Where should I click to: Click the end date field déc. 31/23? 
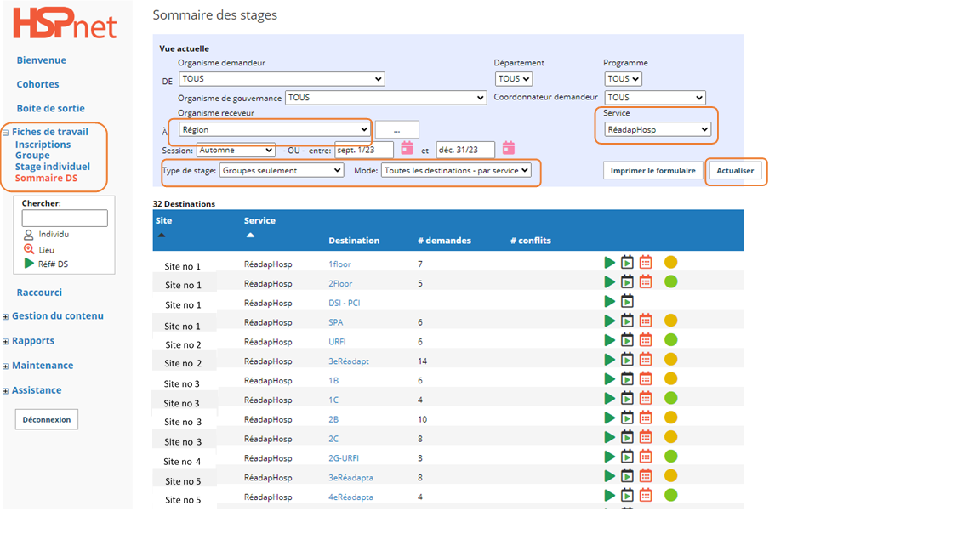click(465, 150)
